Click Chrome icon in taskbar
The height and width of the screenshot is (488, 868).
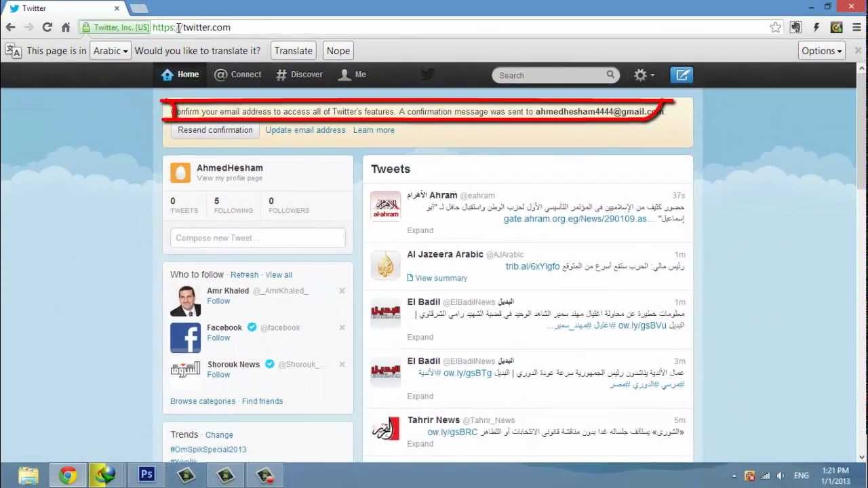(x=67, y=475)
